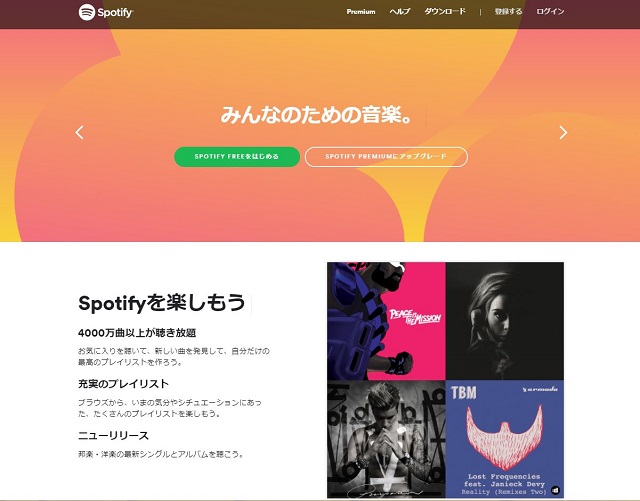Click Spotify Premium upgrade outlined button

tap(386, 157)
